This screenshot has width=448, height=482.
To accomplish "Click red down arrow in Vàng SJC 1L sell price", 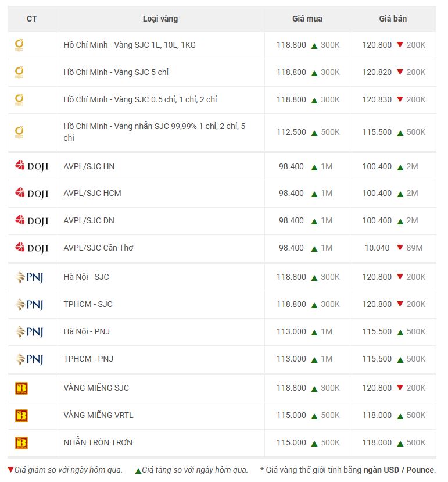I will [400, 45].
